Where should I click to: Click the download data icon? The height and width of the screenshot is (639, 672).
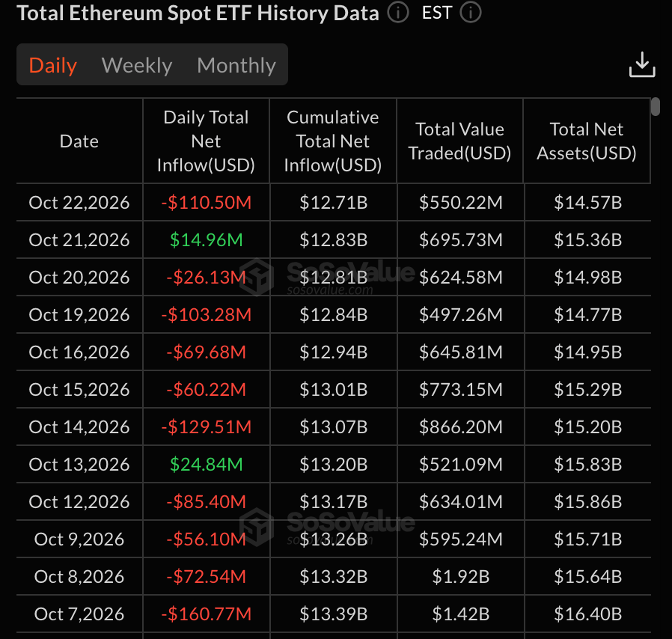point(641,64)
